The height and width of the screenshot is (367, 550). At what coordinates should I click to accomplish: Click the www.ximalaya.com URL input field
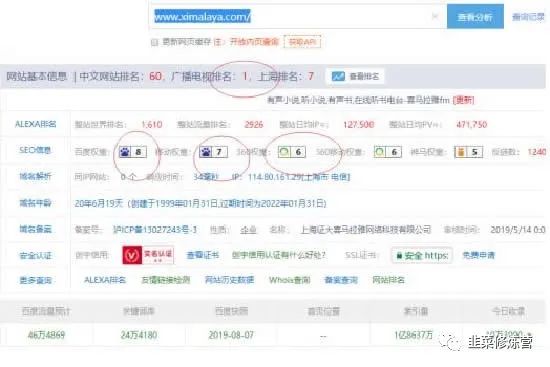click(x=297, y=16)
